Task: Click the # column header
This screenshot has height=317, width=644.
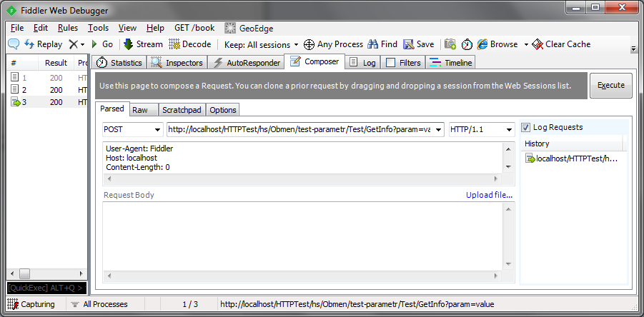Action: pos(23,63)
